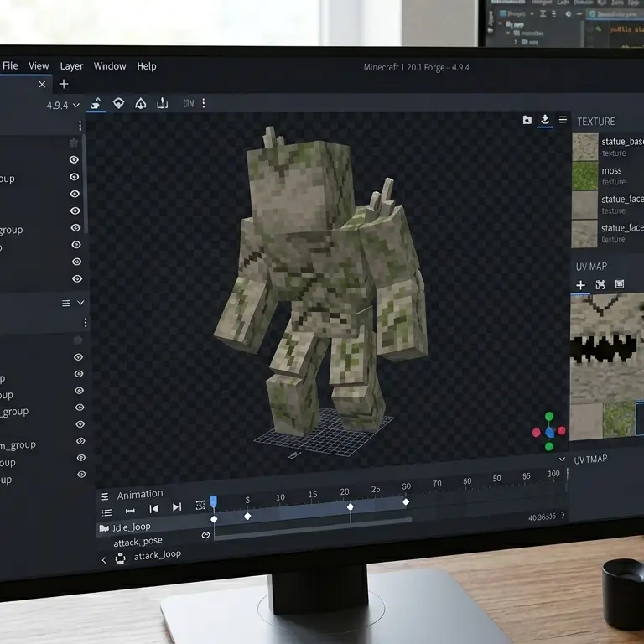Close the open project tab
The image size is (644, 644).
[x=42, y=84]
